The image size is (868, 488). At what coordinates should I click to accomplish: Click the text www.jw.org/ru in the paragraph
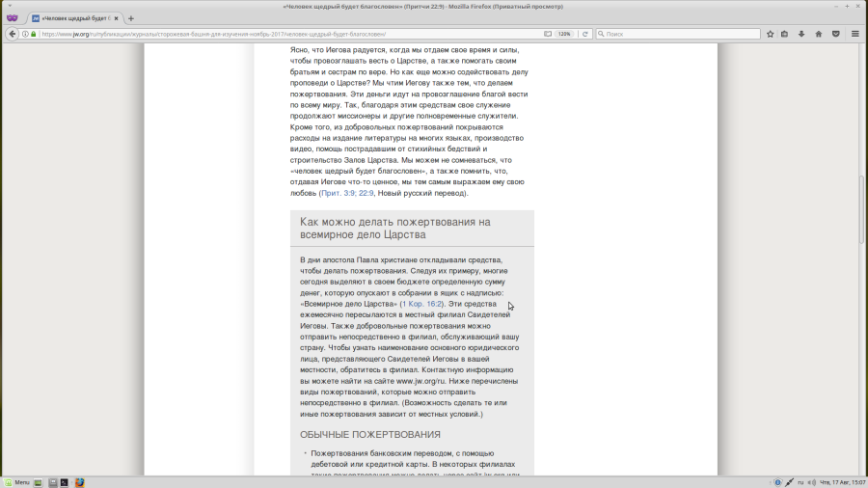point(420,381)
